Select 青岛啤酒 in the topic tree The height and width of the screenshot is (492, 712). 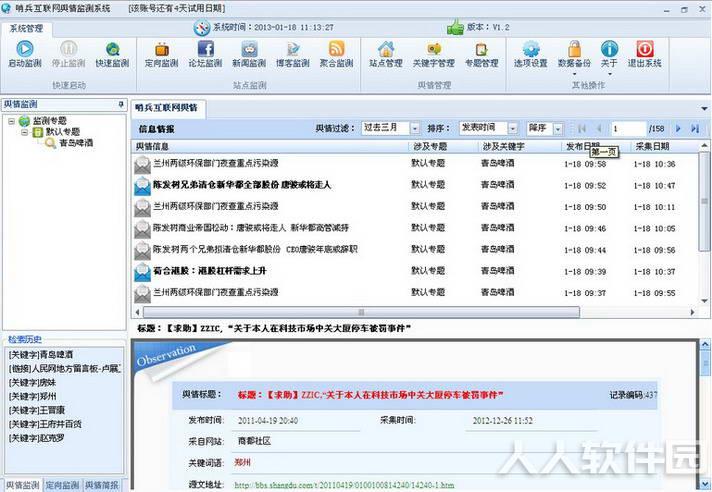click(76, 143)
